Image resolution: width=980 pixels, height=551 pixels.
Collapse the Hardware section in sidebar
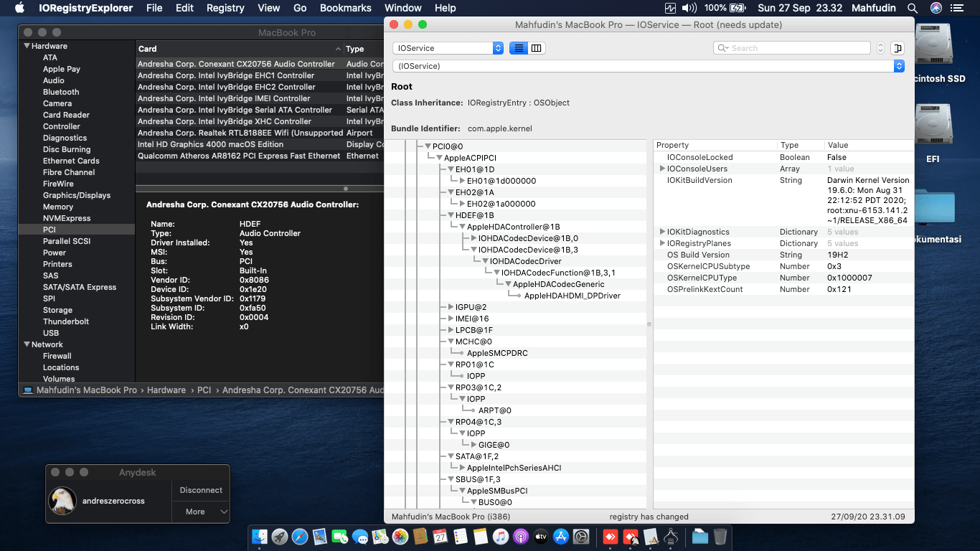(x=27, y=46)
